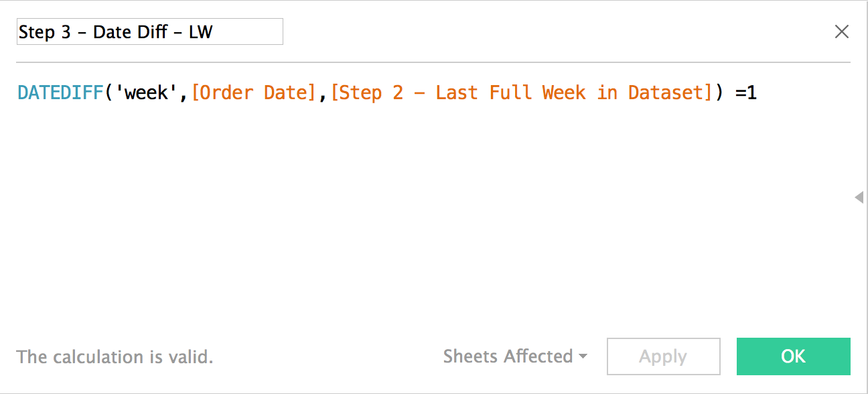Click the Sheets Affected label text
The height and width of the screenshot is (394, 868).
point(509,356)
